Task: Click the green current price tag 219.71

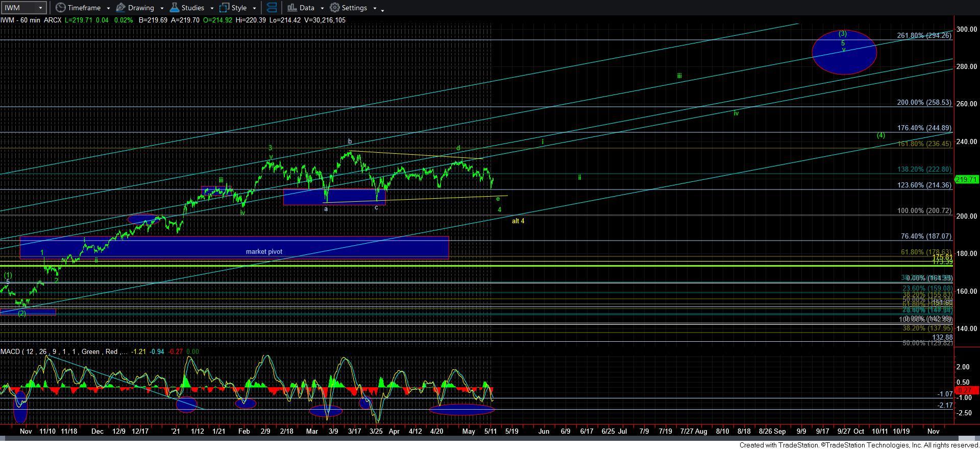Action: (966, 179)
